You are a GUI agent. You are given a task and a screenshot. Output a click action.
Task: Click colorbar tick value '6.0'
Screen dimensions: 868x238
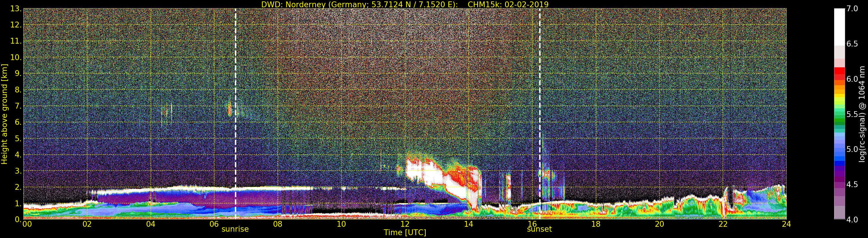point(852,79)
